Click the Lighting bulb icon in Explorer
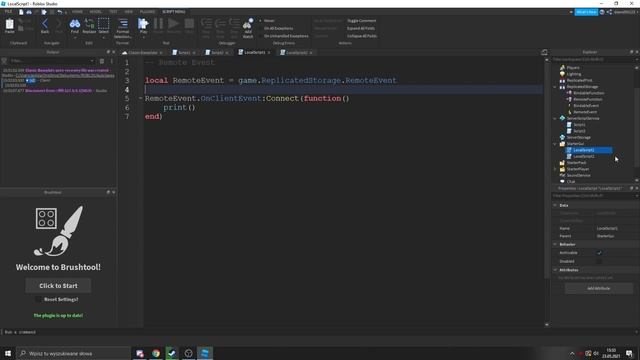Screen dimensions: 640x360 [562, 74]
